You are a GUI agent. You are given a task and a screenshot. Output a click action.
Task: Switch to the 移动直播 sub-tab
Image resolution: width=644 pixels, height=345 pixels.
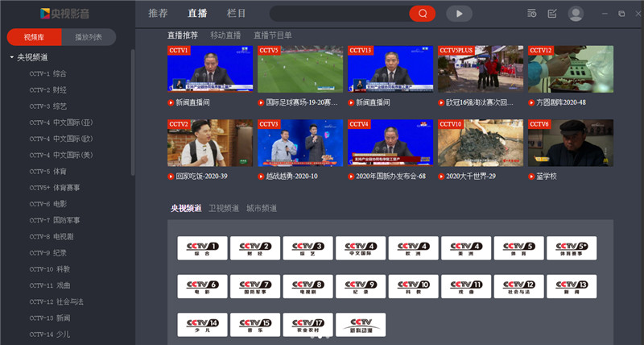click(x=225, y=35)
